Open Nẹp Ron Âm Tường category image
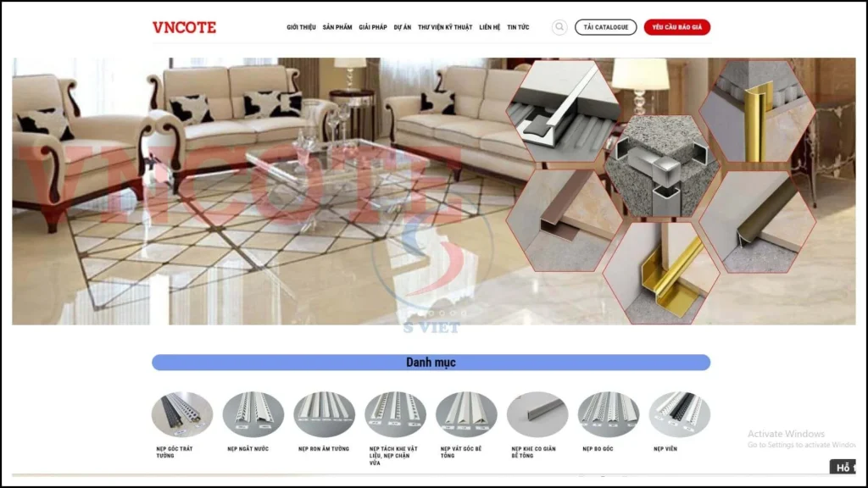868x488 pixels. 325,414
